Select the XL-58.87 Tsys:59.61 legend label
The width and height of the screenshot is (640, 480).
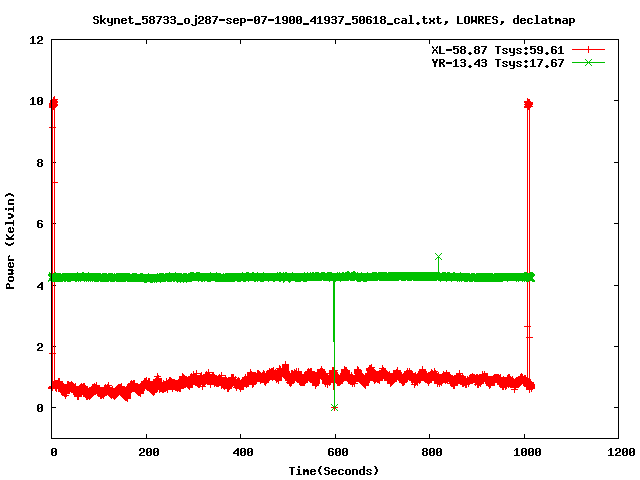pyautogui.click(x=498, y=50)
